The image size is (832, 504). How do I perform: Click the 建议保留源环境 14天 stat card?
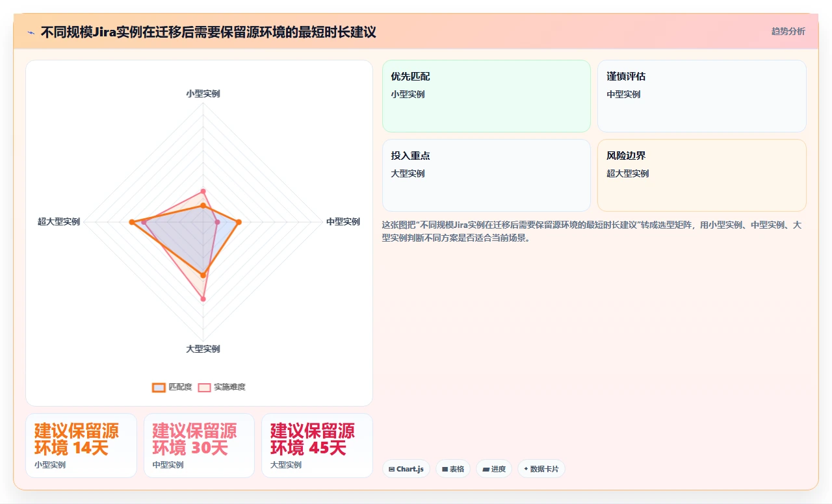(81, 446)
